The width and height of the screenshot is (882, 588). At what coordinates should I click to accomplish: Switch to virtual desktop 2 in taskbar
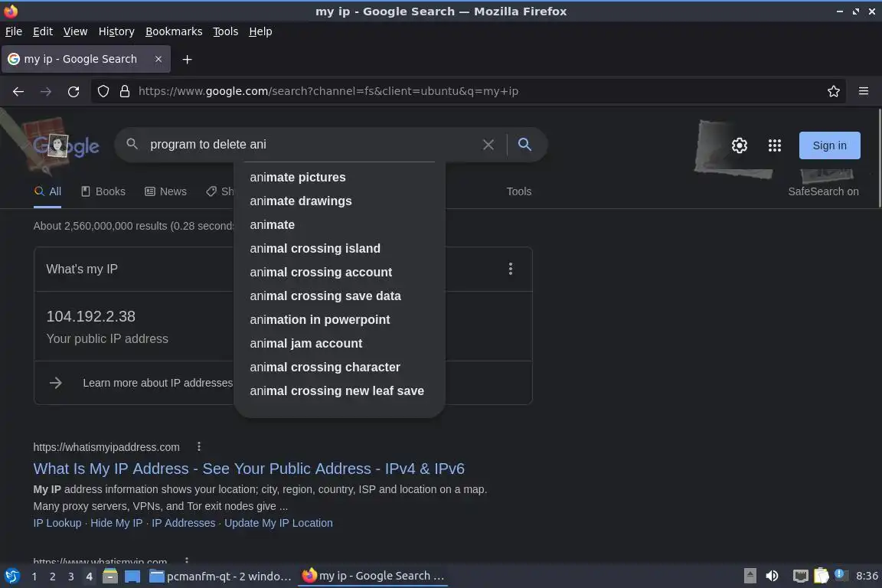(x=52, y=577)
